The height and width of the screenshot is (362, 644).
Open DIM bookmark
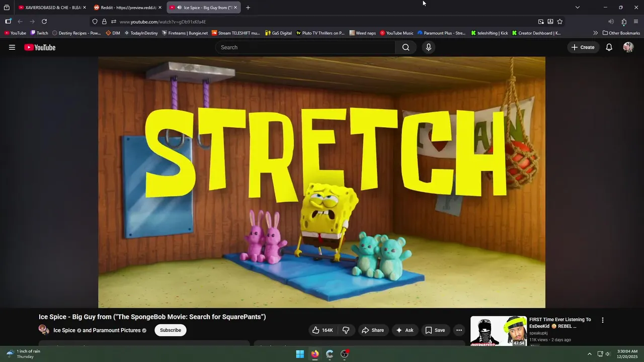pos(113,33)
